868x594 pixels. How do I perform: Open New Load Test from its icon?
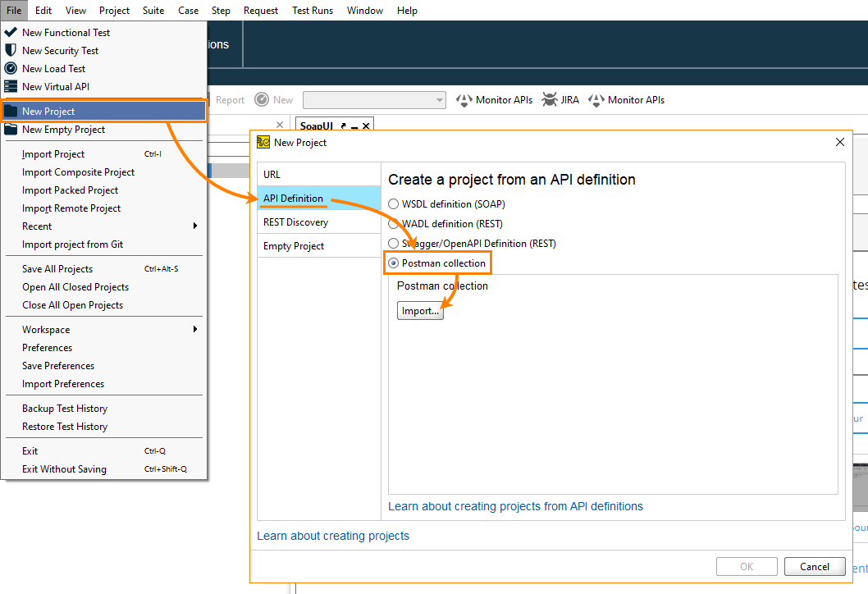point(11,68)
